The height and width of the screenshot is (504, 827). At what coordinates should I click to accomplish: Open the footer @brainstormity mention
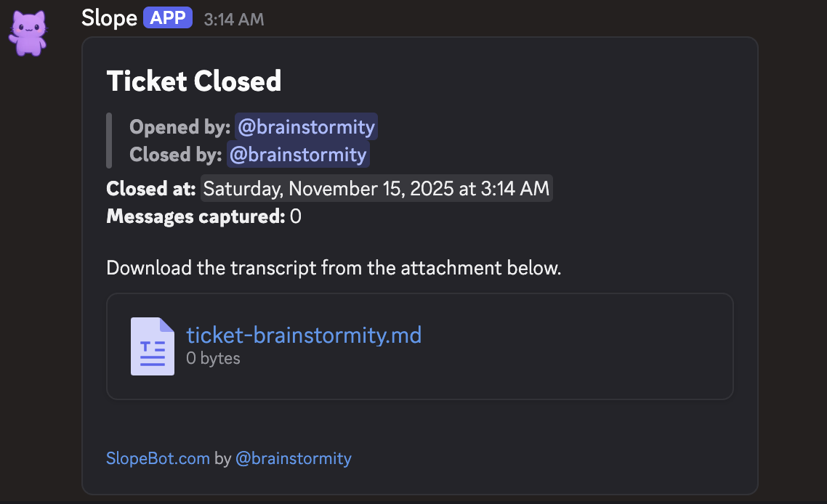(x=293, y=458)
